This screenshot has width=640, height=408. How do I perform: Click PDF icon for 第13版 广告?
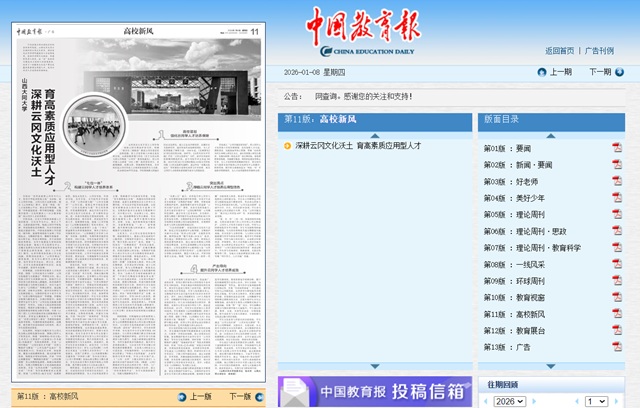617,347
